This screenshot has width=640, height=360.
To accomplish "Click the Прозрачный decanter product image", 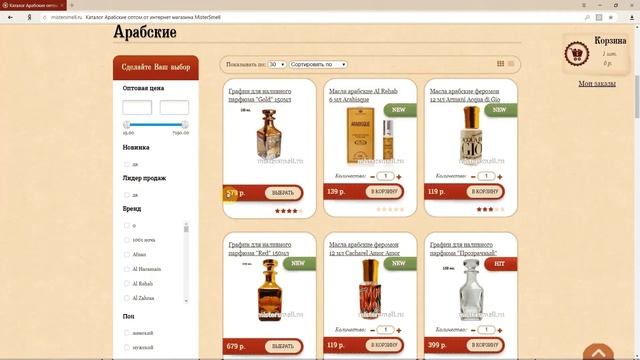I will click(471, 289).
